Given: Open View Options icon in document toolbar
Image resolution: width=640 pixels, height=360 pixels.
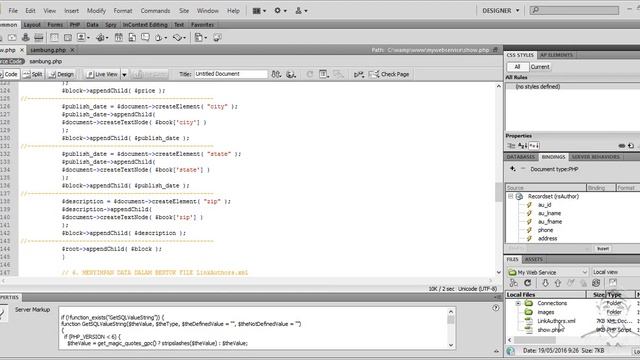Looking at the screenshot, I should pyautogui.click(x=324, y=74).
